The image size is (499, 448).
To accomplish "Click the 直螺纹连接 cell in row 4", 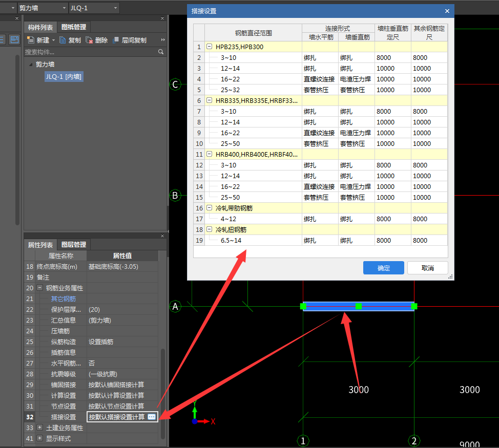I will coord(320,79).
